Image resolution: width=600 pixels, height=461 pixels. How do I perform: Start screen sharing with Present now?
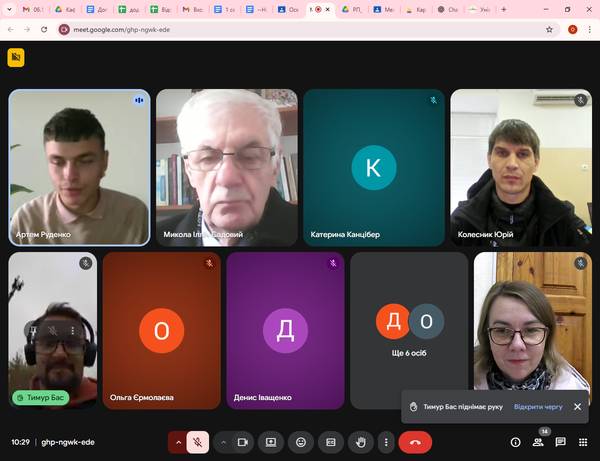(270, 442)
